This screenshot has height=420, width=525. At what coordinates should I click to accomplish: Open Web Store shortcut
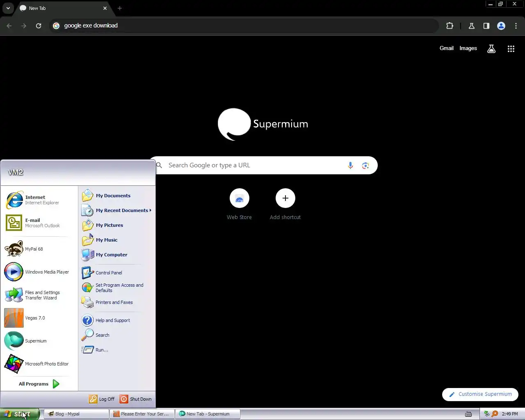(240, 204)
